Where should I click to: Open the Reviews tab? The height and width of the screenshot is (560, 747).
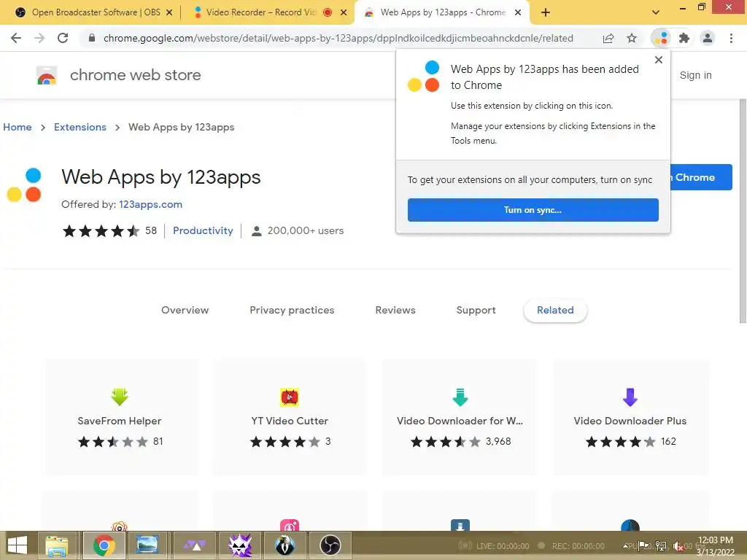point(395,310)
